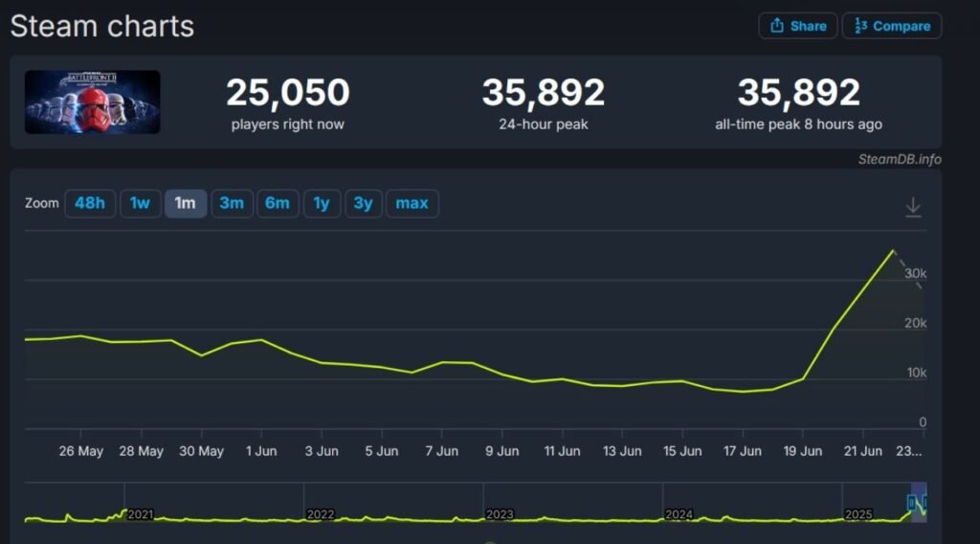Click the 24-hour peak label
This screenshot has width=980, height=544.
[x=544, y=125]
